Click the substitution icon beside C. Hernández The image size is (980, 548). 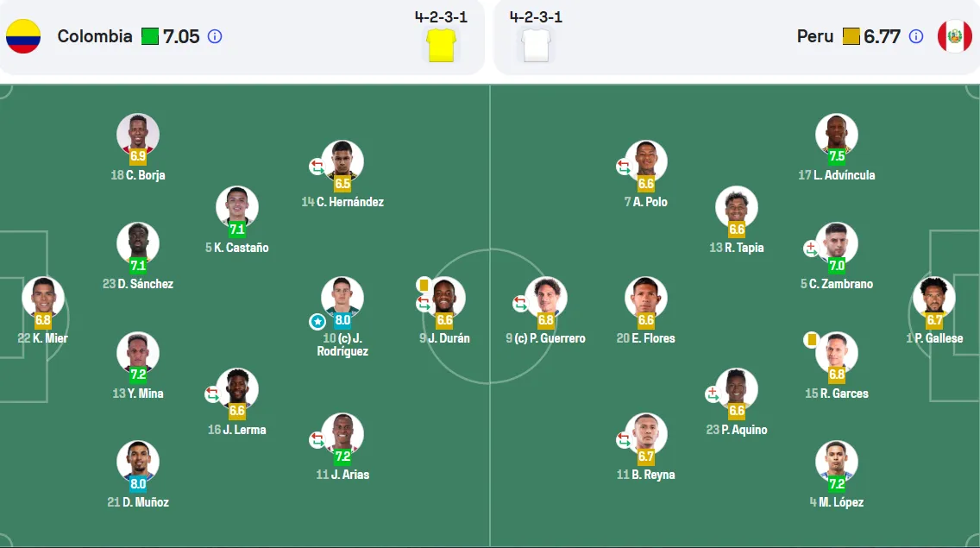(x=317, y=167)
